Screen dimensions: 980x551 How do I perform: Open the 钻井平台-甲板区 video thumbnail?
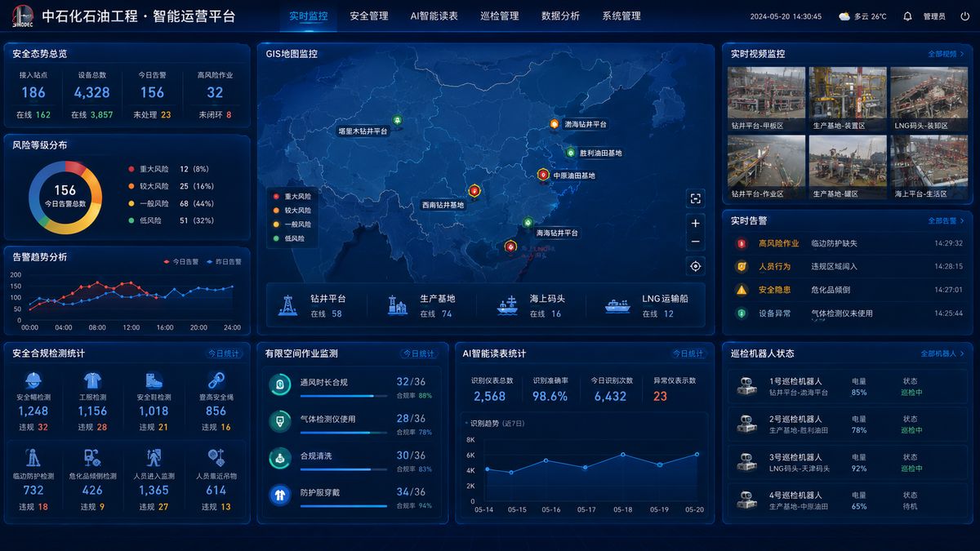(x=766, y=99)
